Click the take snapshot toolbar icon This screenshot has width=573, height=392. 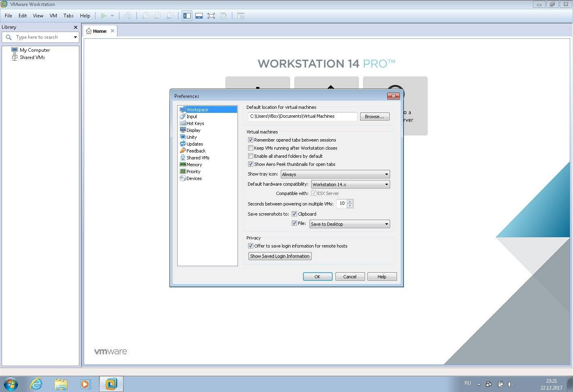145,16
